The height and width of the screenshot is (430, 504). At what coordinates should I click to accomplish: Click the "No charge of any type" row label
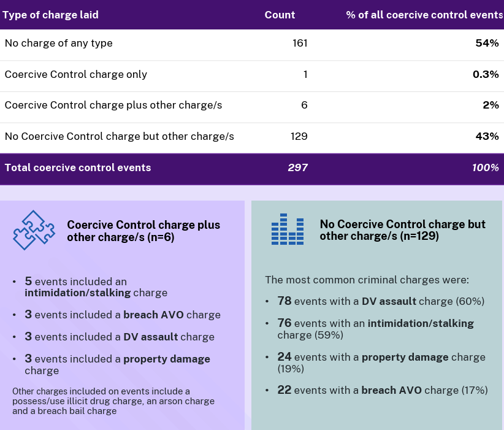(x=59, y=43)
